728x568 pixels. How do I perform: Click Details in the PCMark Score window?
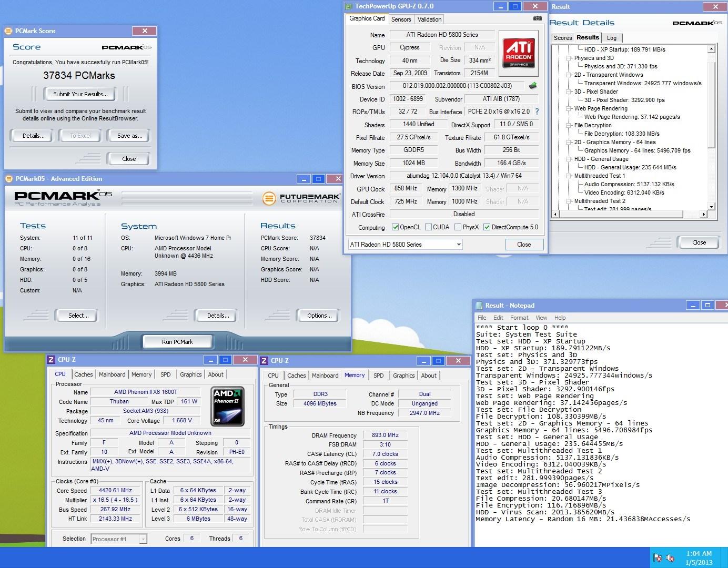pos(33,136)
